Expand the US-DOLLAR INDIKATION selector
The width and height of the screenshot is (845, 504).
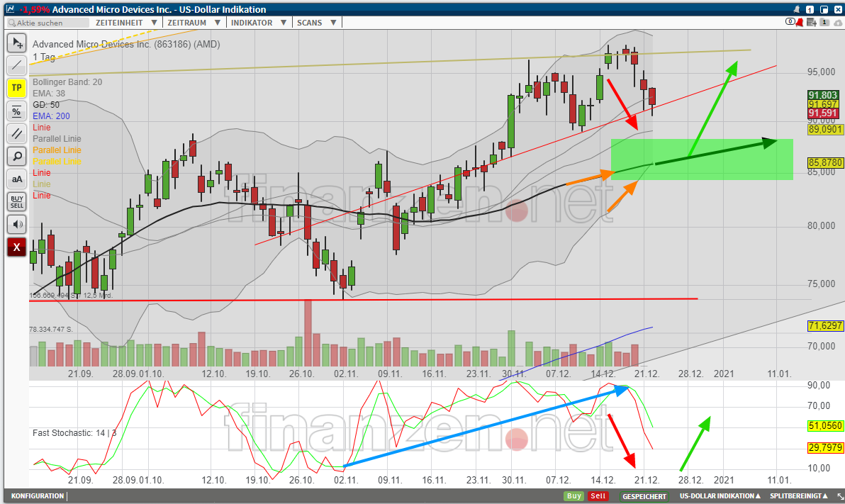click(x=720, y=496)
